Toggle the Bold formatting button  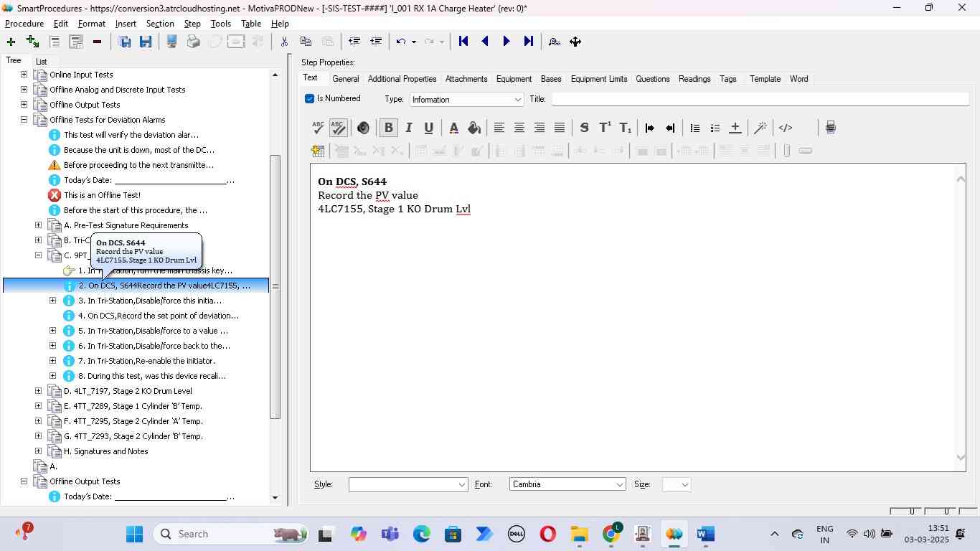[388, 128]
